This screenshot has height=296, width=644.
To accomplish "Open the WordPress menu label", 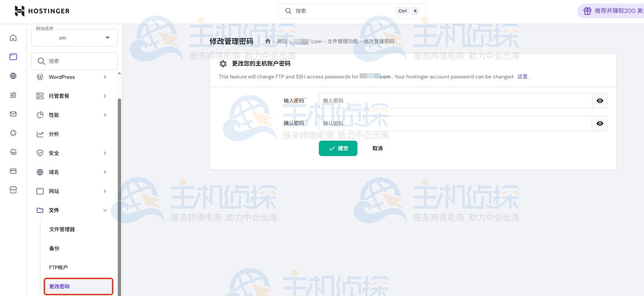I will (x=62, y=77).
